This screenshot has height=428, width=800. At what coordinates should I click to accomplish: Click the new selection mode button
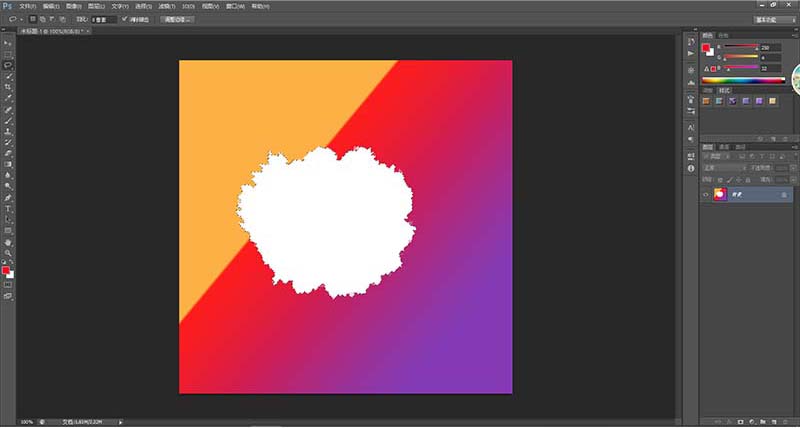(x=34, y=18)
